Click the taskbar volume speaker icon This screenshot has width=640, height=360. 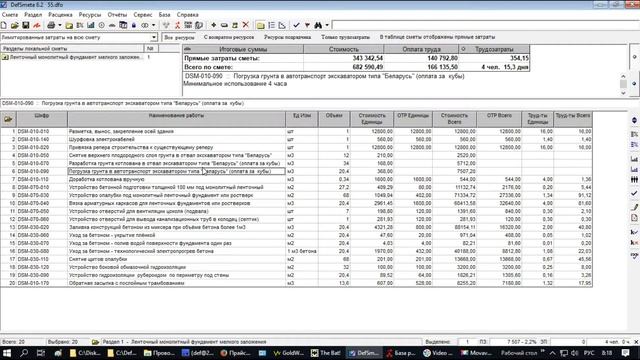tap(575, 353)
